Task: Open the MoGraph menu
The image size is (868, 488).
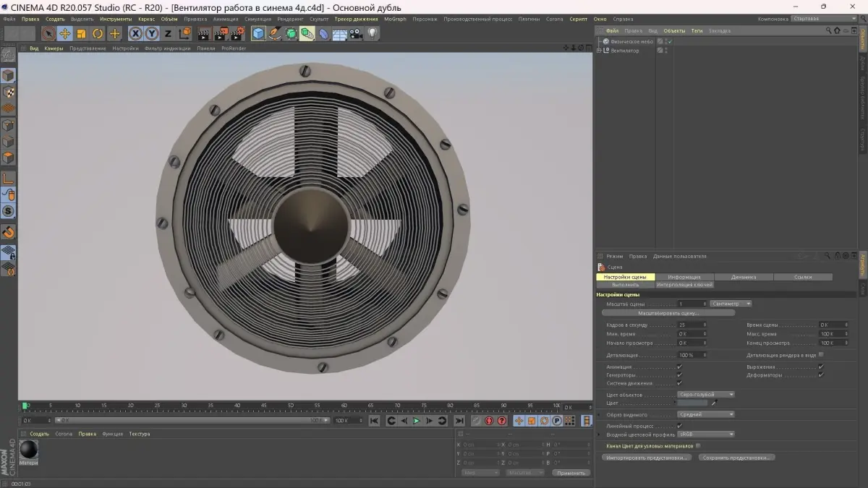Action: tap(395, 19)
